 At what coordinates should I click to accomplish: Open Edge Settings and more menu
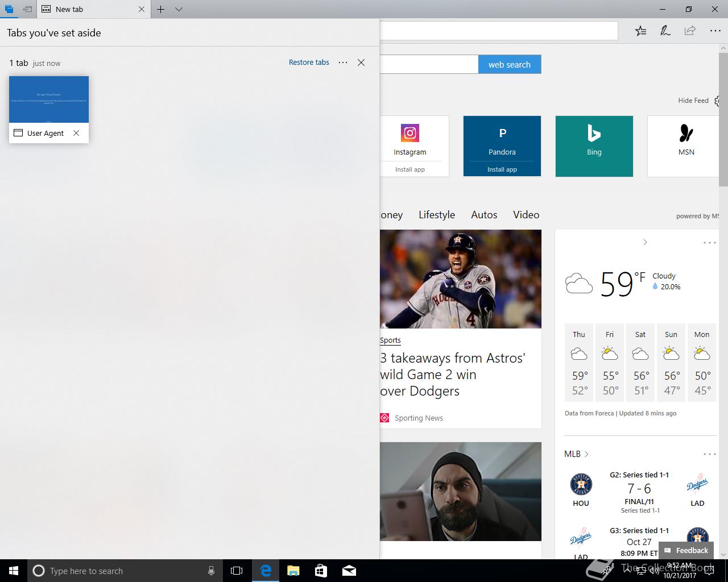click(715, 31)
